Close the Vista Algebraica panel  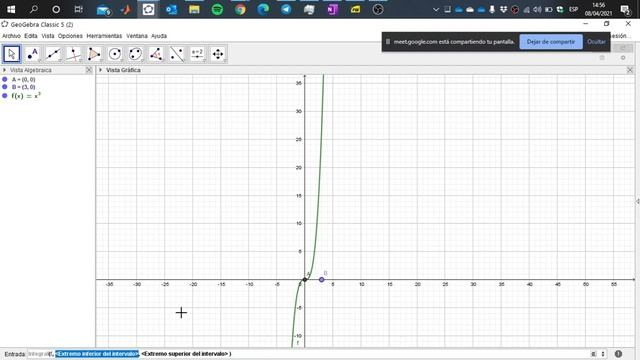pos(89,70)
